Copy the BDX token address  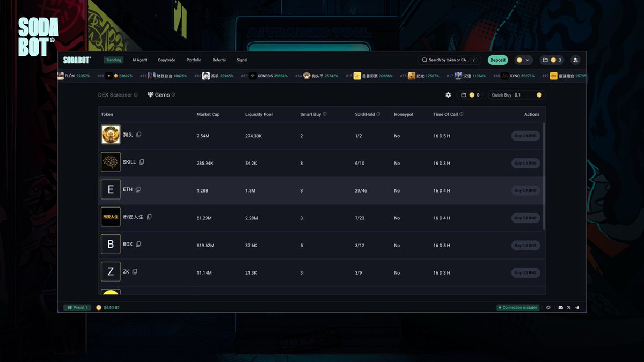[x=138, y=244]
